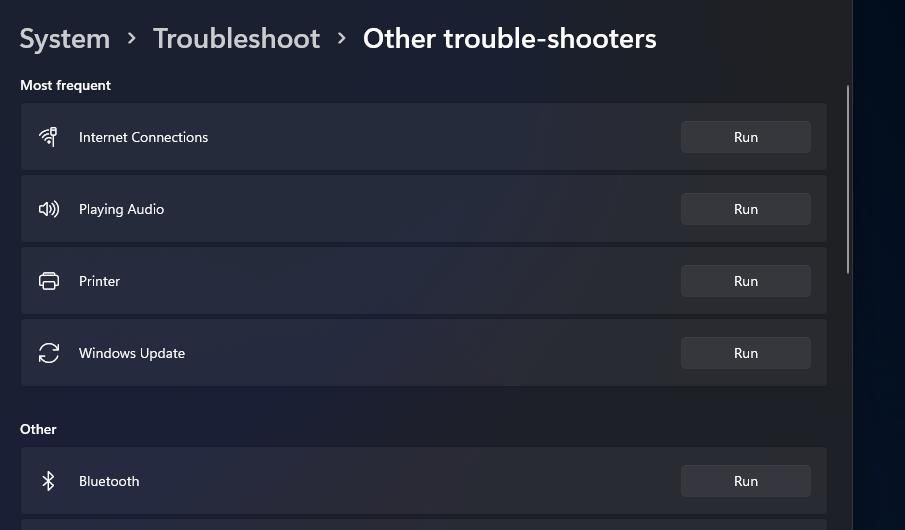Go back to System breadcrumb
Screen dimensions: 905x530
coord(65,39)
